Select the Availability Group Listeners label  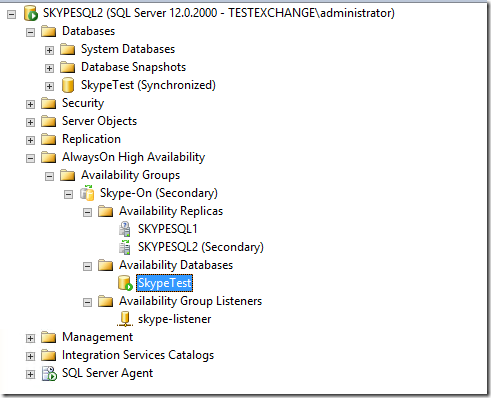(x=191, y=301)
